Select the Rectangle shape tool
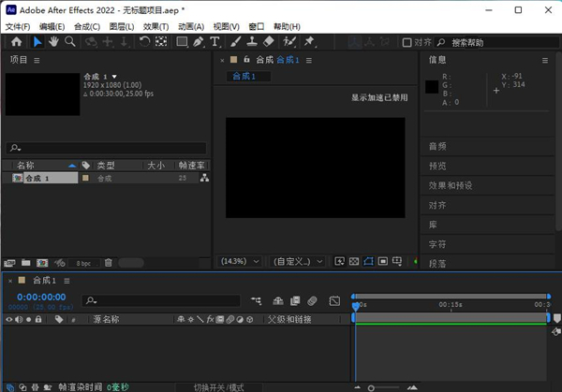This screenshot has width=562, height=392. click(x=182, y=42)
